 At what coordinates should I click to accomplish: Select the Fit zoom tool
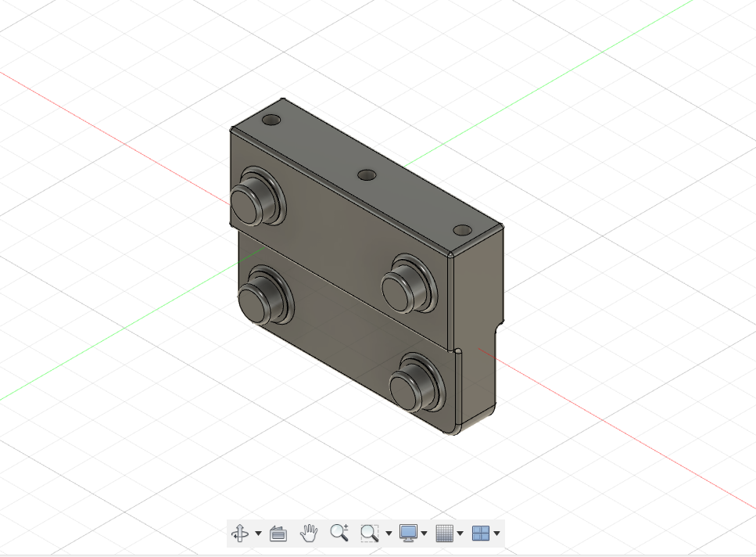coord(369,534)
